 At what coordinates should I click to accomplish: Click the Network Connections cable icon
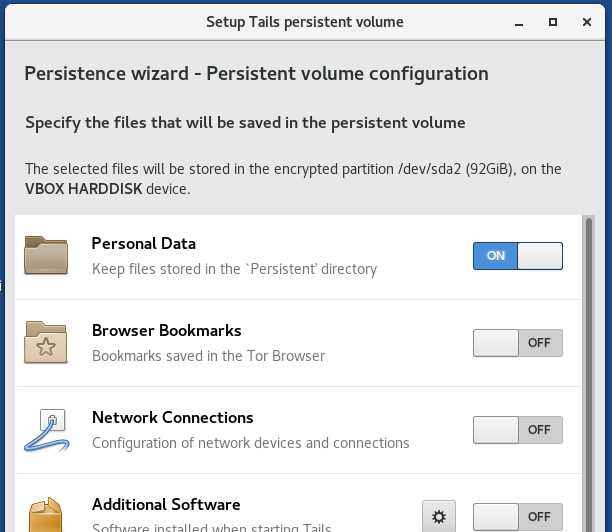click(x=46, y=430)
